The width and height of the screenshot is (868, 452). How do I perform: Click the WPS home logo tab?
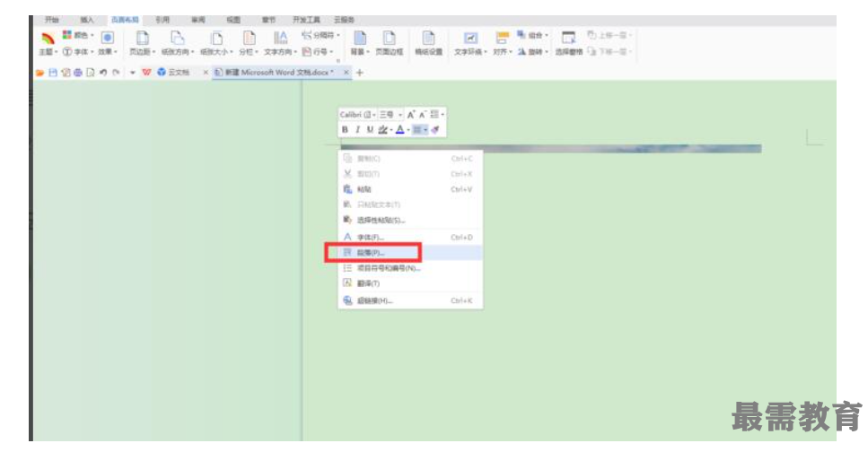coord(146,73)
